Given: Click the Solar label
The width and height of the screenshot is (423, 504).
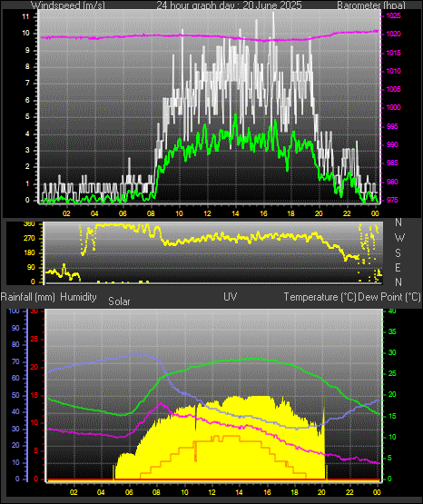Looking at the screenshot, I should tap(119, 301).
